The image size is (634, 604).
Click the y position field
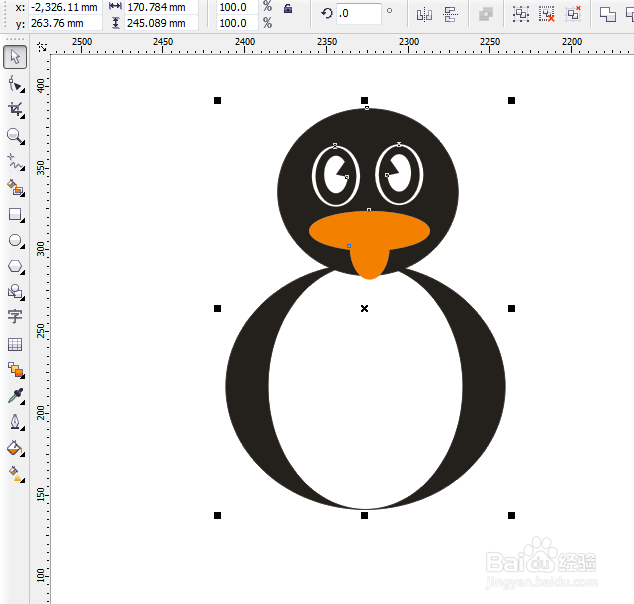(x=65, y=23)
